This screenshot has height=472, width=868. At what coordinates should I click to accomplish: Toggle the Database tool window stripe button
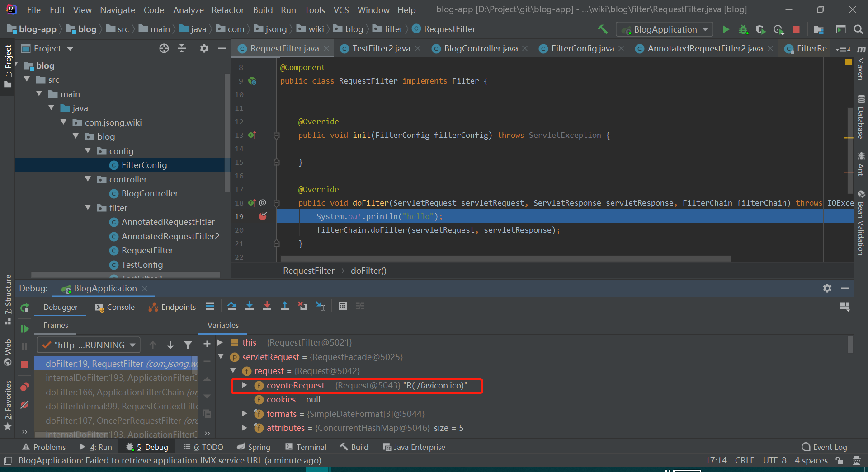(861, 117)
